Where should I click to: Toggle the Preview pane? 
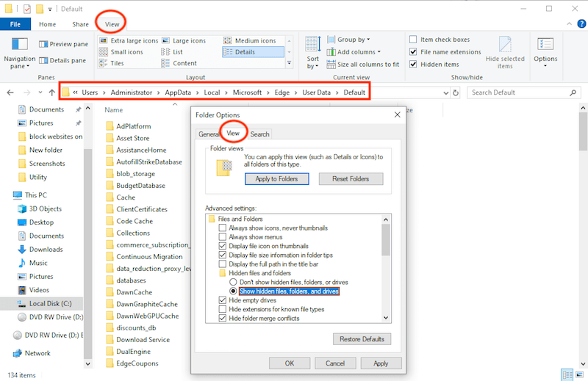pyautogui.click(x=63, y=44)
